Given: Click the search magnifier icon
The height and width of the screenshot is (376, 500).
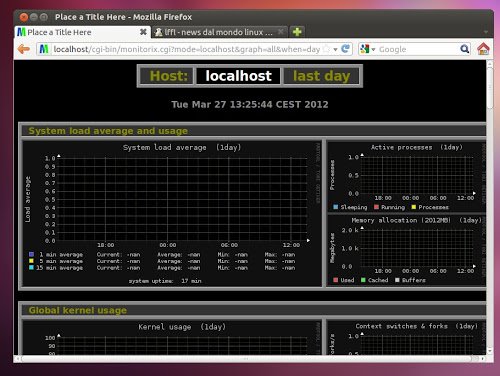Looking at the screenshot, I should 464,49.
